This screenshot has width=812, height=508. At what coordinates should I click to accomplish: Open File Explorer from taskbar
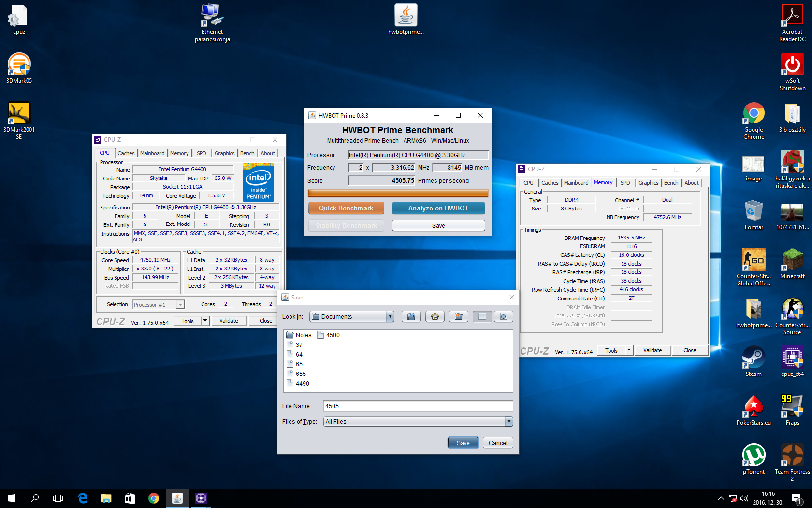pos(106,498)
